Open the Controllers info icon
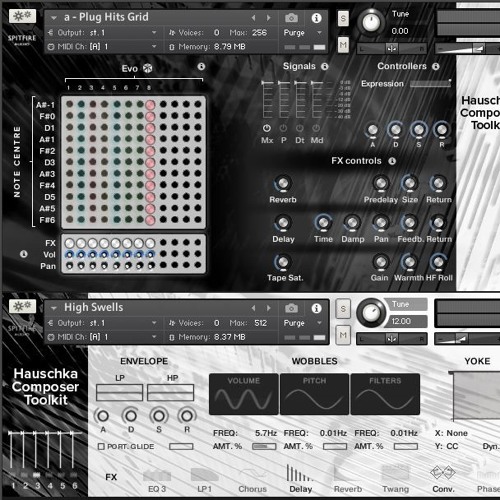 (436, 66)
